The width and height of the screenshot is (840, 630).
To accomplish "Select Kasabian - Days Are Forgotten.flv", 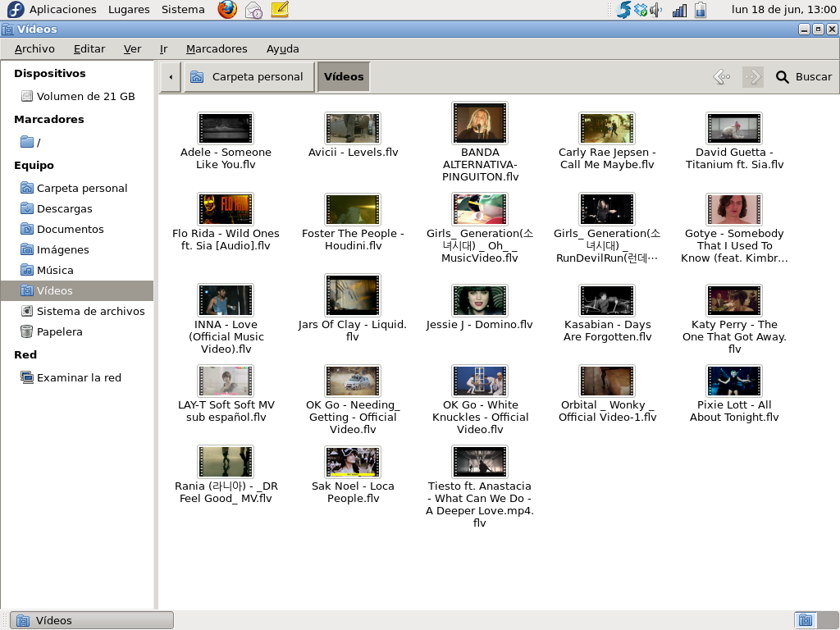I will [607, 300].
